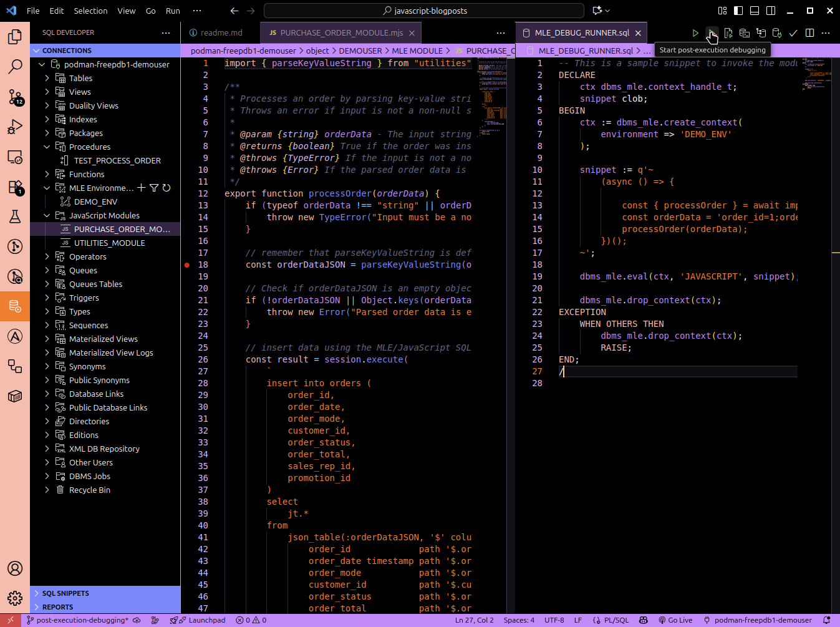Start post-execution debugging from the toolbar

(712, 33)
